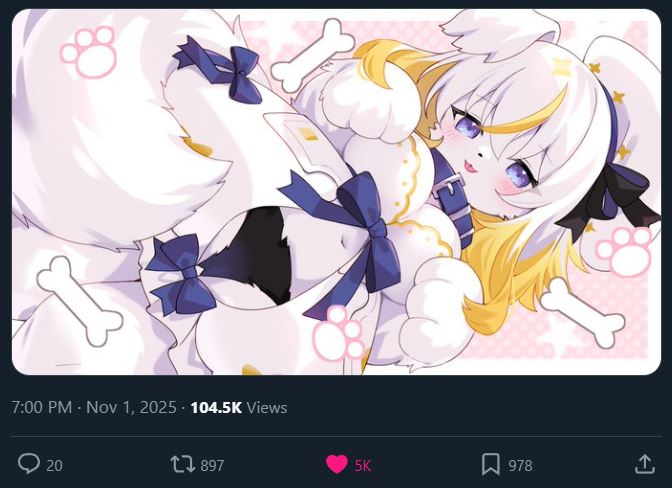Viewport: 672px width, 488px height.
Task: Toggle the bookmark icon for this post
Action: [491, 464]
